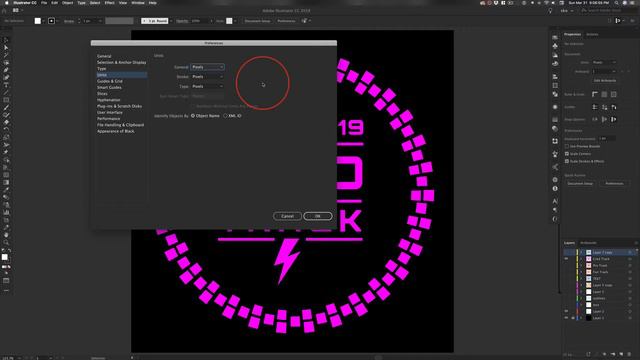Select the Direct Selection tool
640x360 pixels.
coord(6,48)
